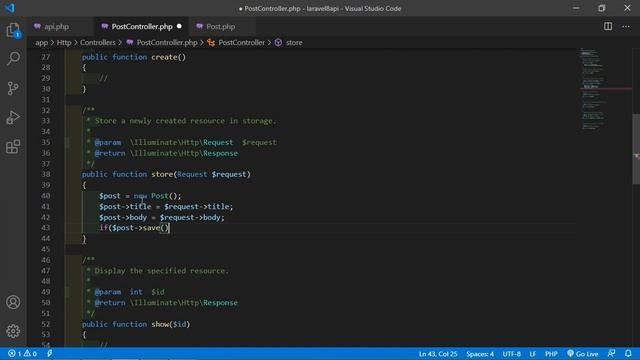Open the Extensions view

pos(13,147)
